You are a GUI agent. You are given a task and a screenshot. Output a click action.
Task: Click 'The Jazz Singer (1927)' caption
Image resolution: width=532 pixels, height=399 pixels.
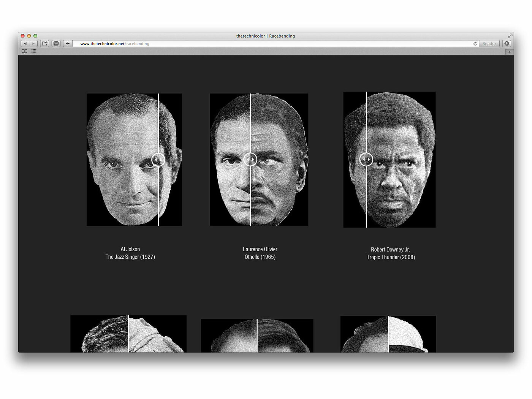[x=130, y=257]
